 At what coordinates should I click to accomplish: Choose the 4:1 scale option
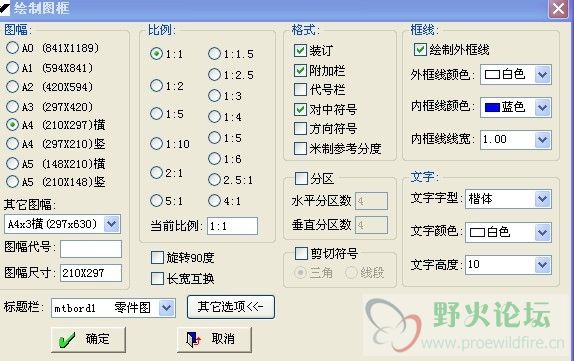tap(214, 201)
